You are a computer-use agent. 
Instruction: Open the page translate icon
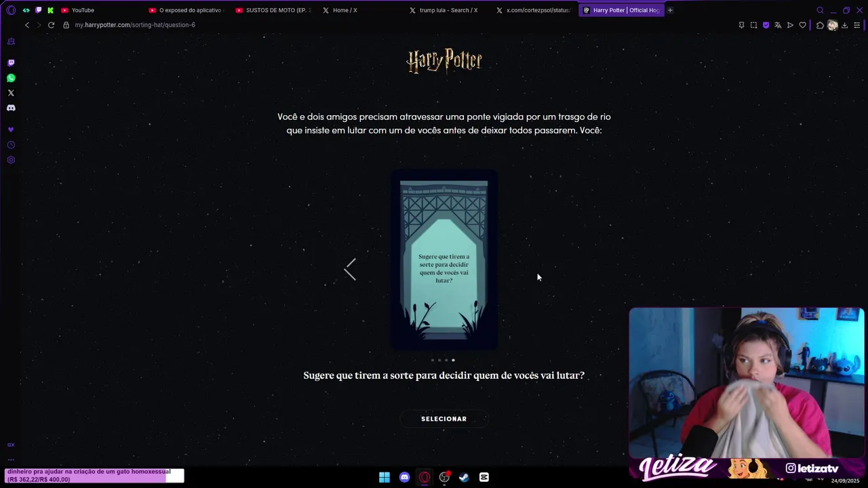pyautogui.click(x=778, y=25)
